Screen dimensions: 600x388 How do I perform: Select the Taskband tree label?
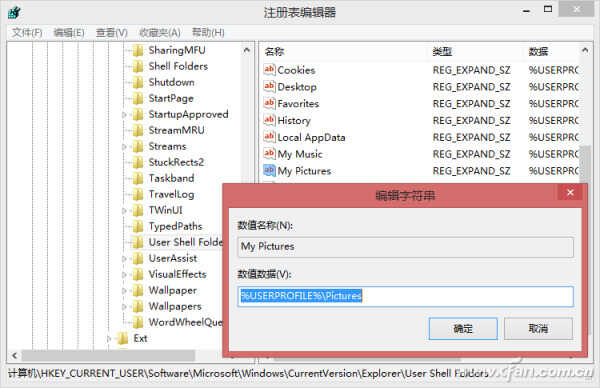171,179
